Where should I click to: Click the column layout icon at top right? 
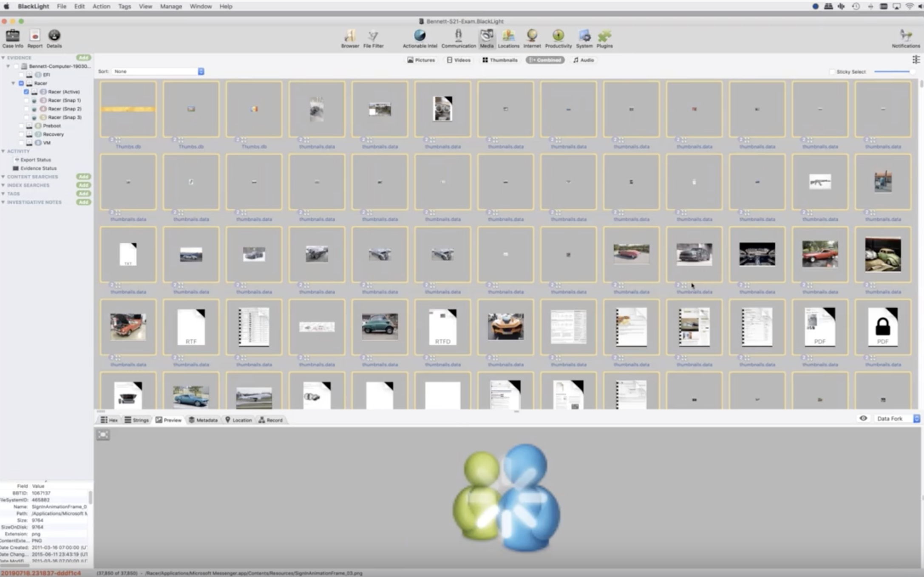(x=916, y=60)
